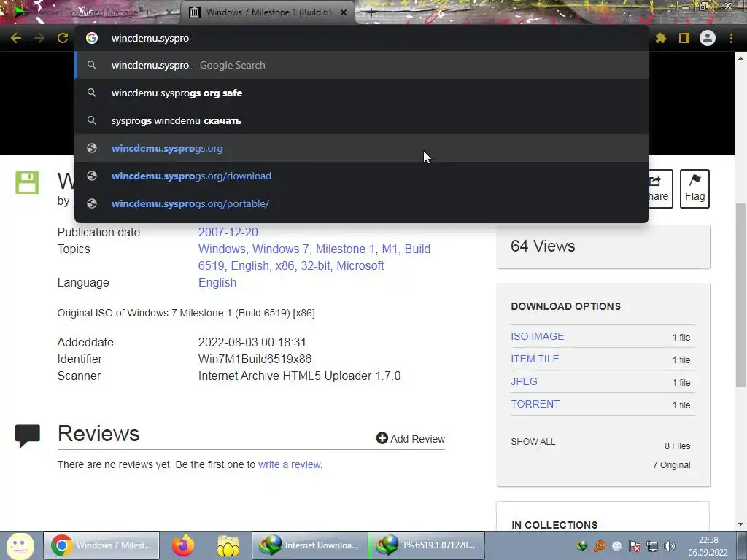Open Internet Download Manager taskbar window
The image size is (747, 560).
[x=309, y=545]
